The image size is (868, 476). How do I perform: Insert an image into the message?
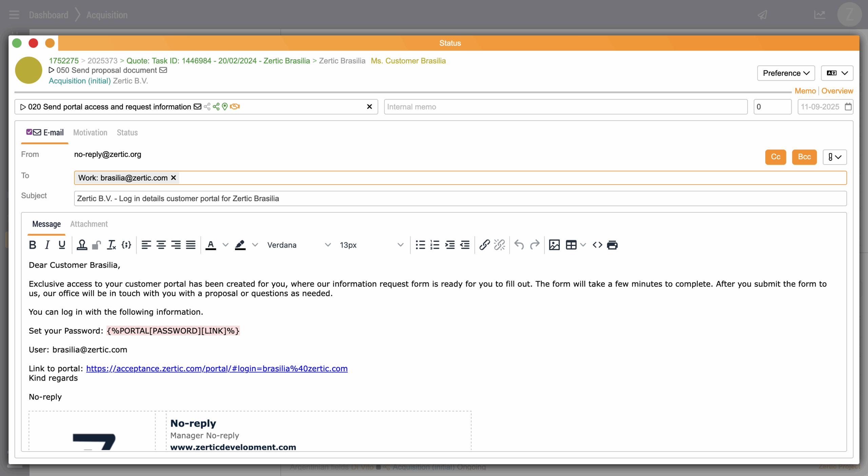coord(554,245)
